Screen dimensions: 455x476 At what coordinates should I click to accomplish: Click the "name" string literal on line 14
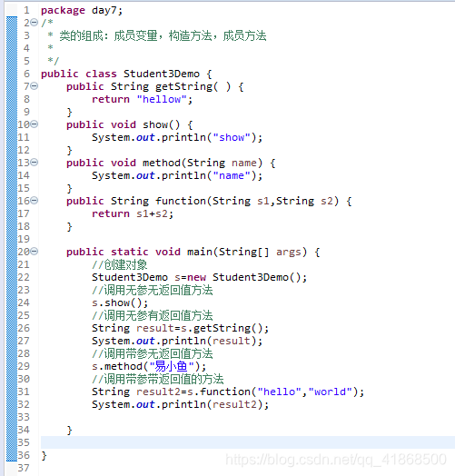click(232, 175)
